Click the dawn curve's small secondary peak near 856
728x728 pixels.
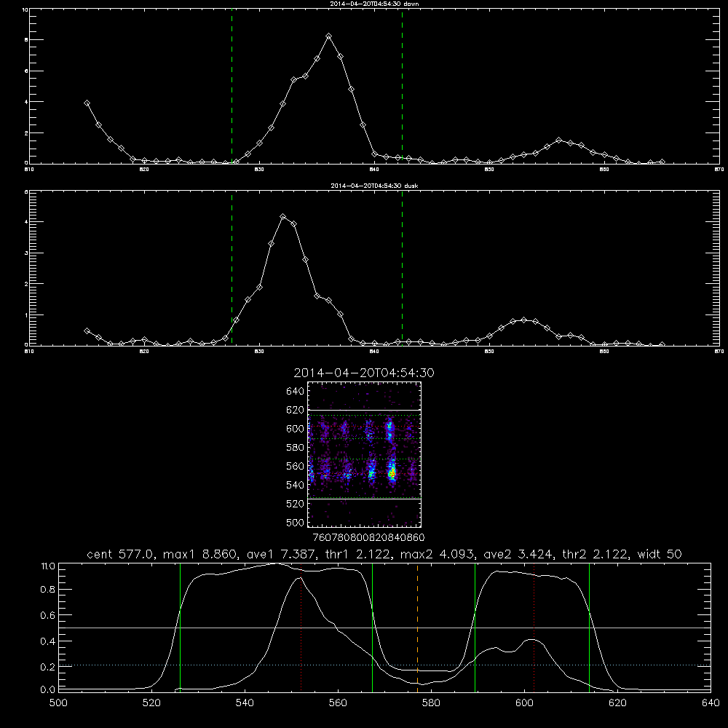[x=559, y=141]
